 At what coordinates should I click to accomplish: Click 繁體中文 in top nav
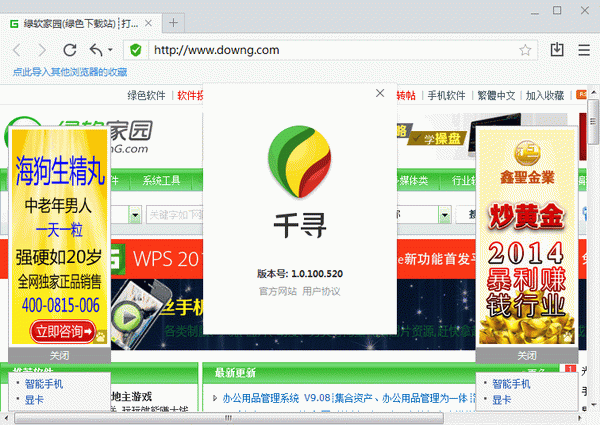click(x=496, y=95)
